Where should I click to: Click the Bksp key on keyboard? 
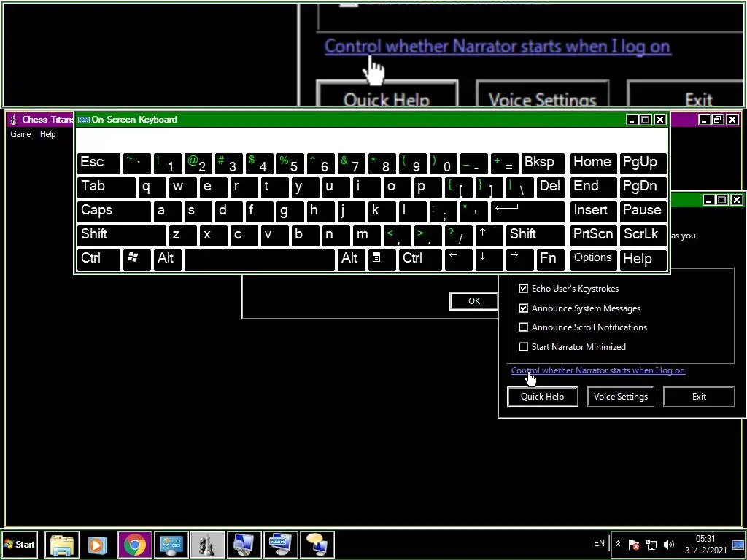(543, 163)
